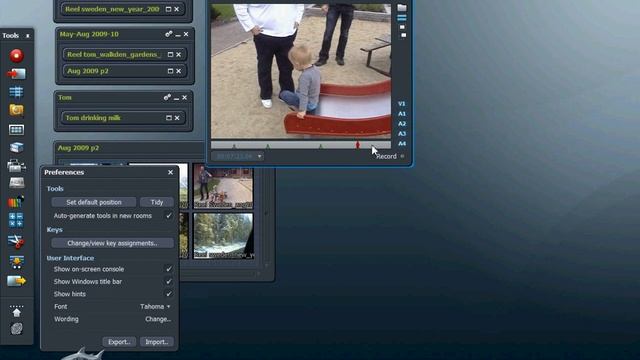Toggle the A2 audio track in viewer
The image size is (640, 360).
(x=402, y=124)
